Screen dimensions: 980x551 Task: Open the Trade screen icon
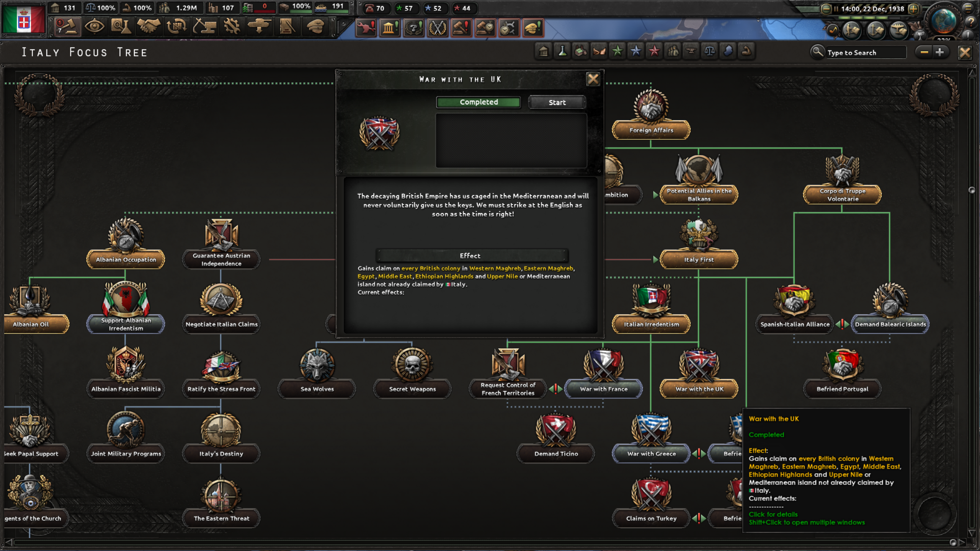click(x=176, y=27)
